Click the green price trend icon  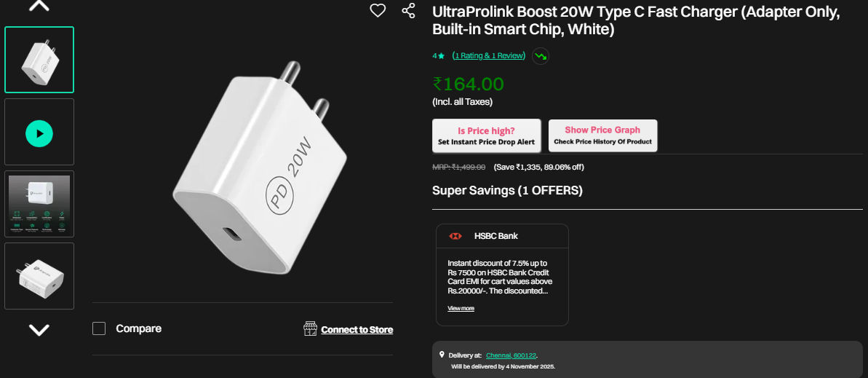[x=540, y=56]
